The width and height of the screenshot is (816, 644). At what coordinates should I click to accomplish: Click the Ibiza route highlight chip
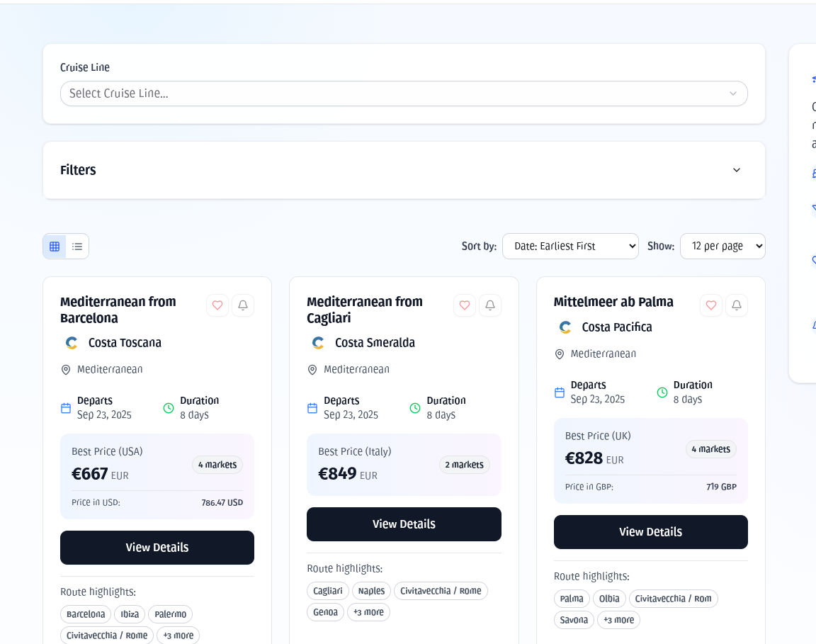[130, 614]
